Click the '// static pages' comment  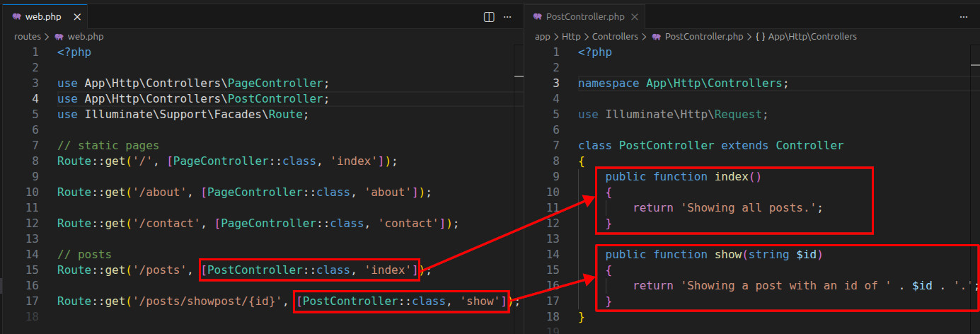tap(108, 145)
